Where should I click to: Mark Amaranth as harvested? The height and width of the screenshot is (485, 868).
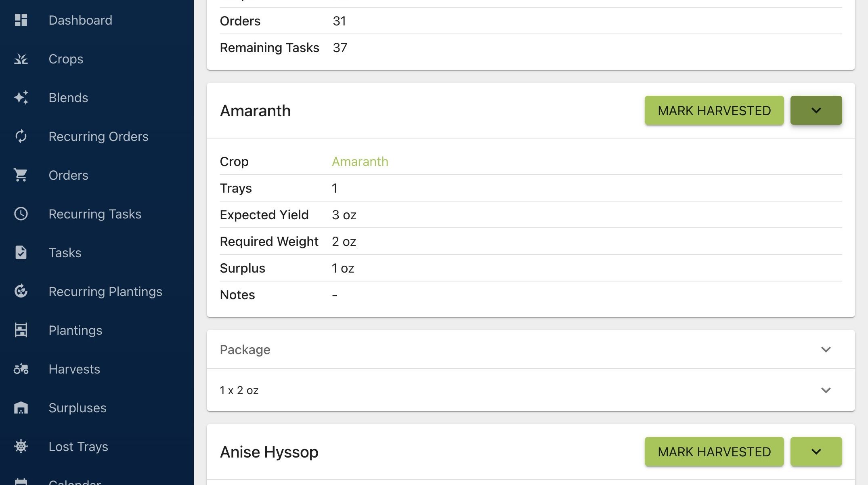click(x=714, y=110)
